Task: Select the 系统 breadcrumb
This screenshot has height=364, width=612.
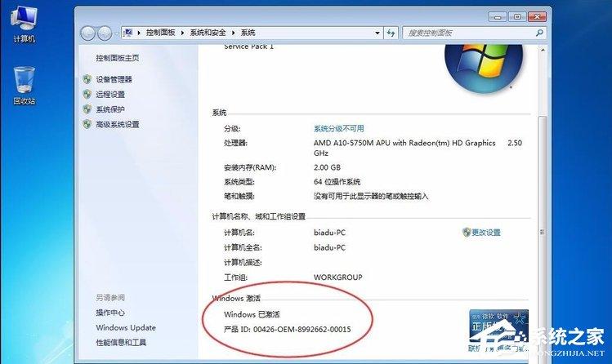Action: [248, 33]
